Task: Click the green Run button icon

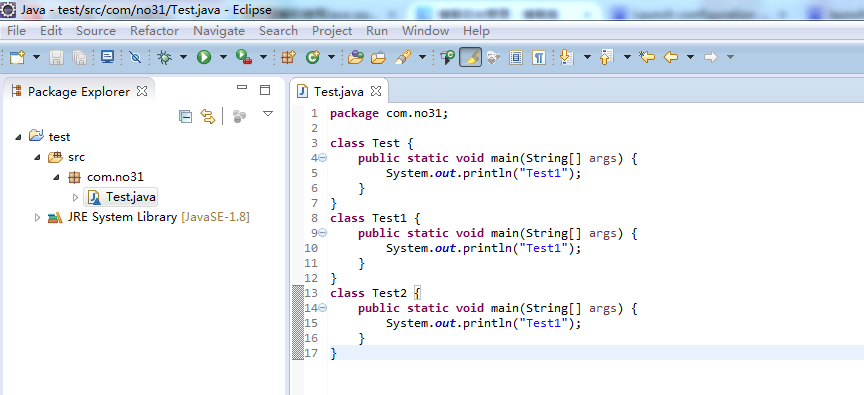Action: tap(204, 57)
